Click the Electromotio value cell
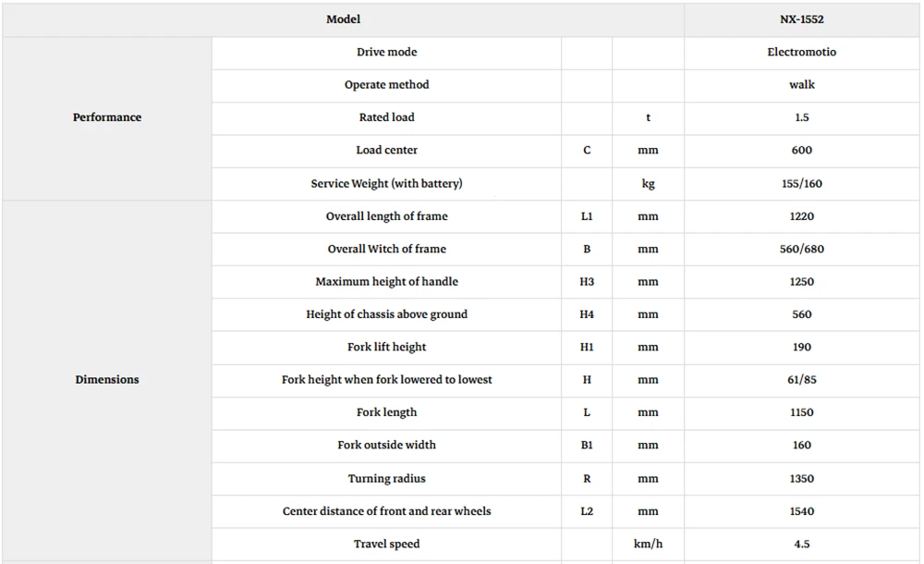Image resolution: width=924 pixels, height=564 pixels. coord(801,52)
